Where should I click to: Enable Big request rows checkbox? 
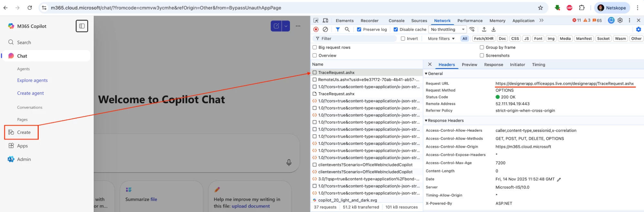[315, 47]
